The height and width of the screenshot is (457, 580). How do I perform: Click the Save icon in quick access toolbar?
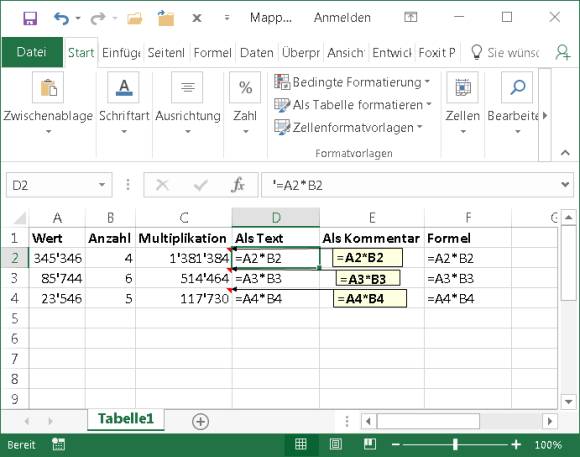click(30, 18)
